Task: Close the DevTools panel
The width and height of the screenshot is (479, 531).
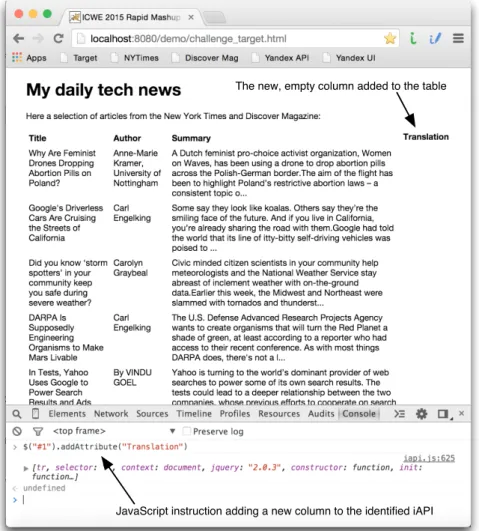Action: pyautogui.click(x=461, y=413)
